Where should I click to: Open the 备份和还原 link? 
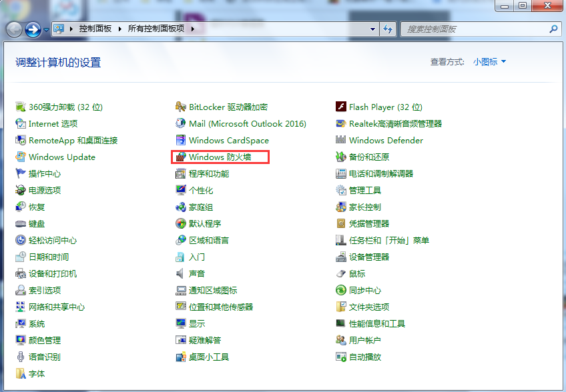tap(369, 157)
